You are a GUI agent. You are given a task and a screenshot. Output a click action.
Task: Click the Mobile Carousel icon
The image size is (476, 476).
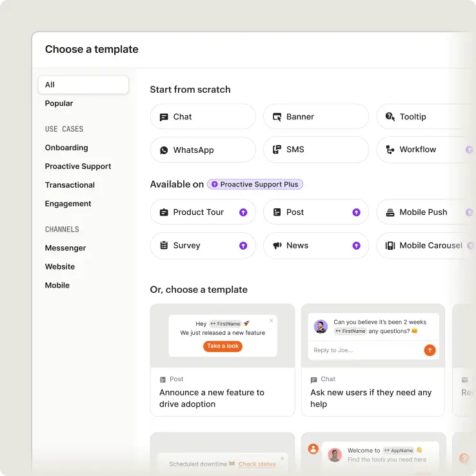coord(390,245)
